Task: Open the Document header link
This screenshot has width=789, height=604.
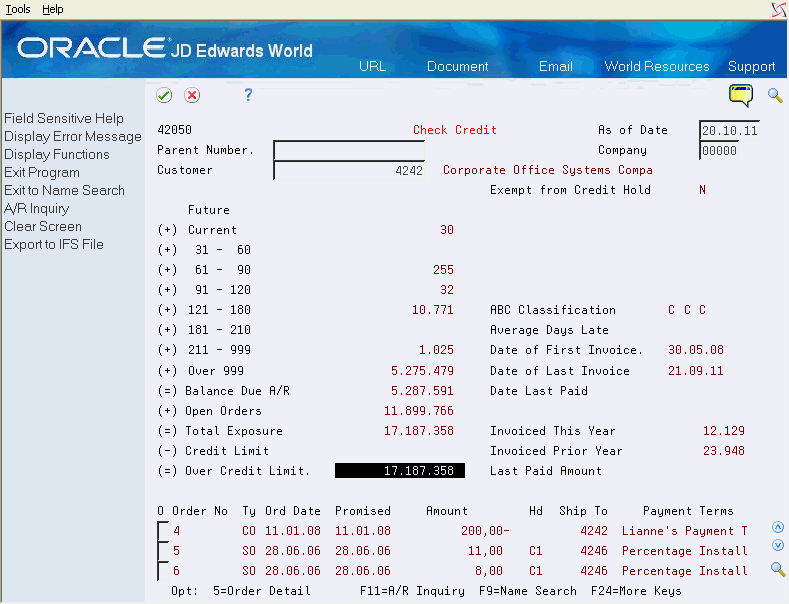Action: tap(457, 66)
